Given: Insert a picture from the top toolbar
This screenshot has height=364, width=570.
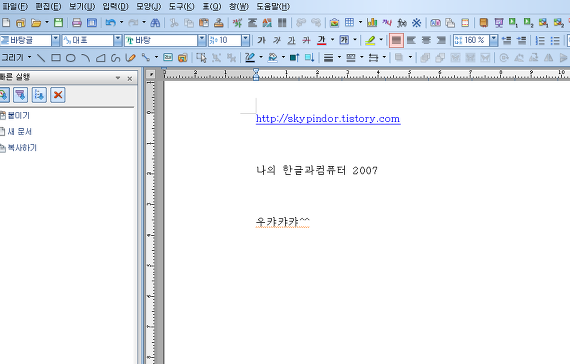Looking at the screenshot, I should (x=334, y=23).
